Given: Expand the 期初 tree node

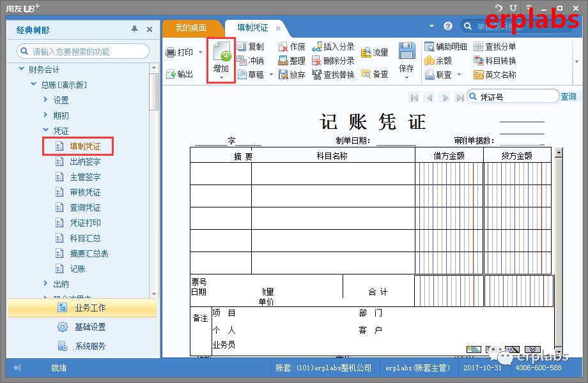Looking at the screenshot, I should pyautogui.click(x=46, y=115).
